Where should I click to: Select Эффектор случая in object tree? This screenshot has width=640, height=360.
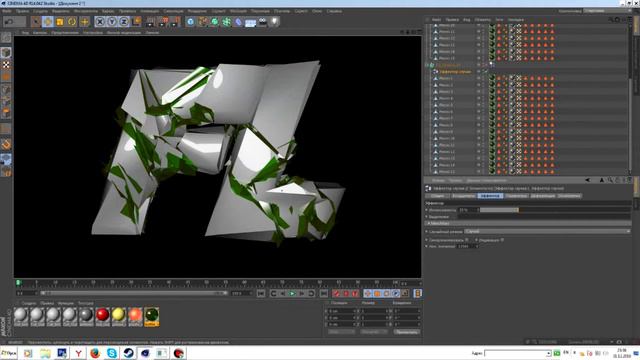coord(455,72)
